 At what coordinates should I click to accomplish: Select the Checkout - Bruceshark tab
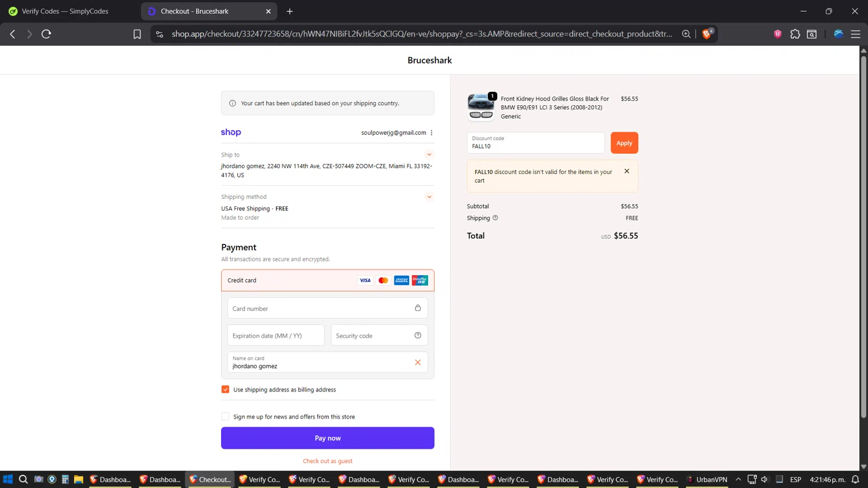(x=209, y=11)
